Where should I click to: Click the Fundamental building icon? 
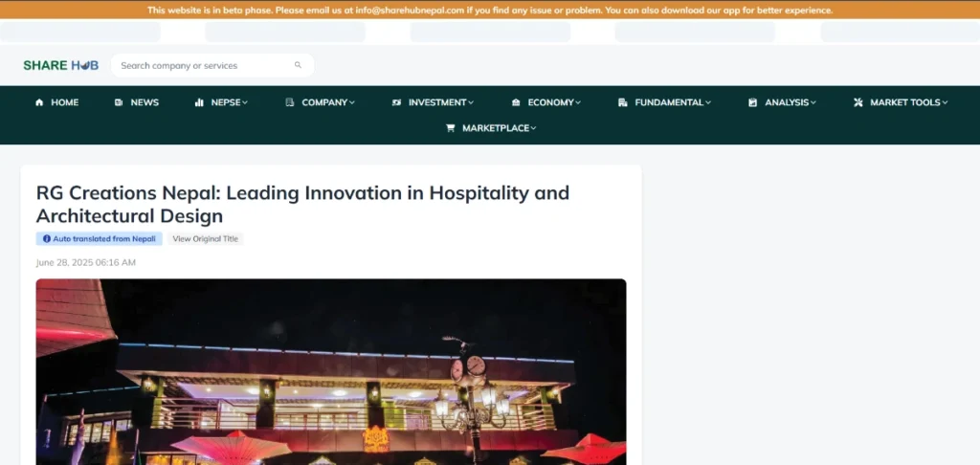point(622,102)
